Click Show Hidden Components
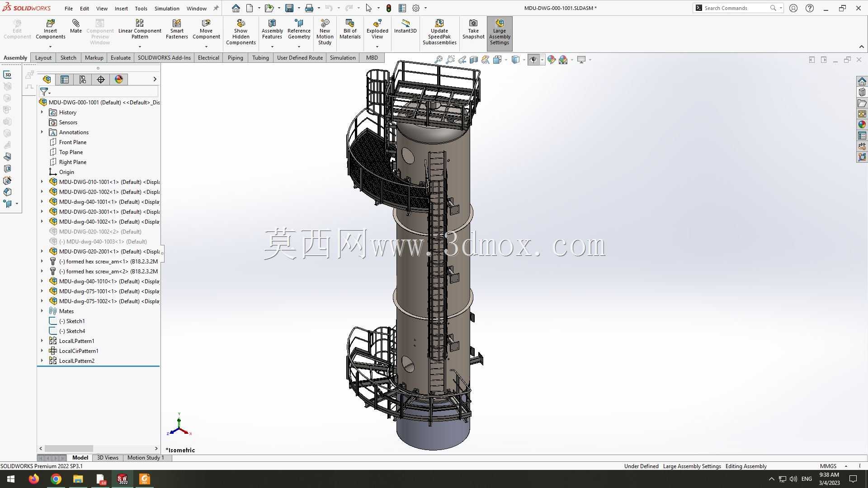The width and height of the screenshot is (868, 488). tap(241, 32)
